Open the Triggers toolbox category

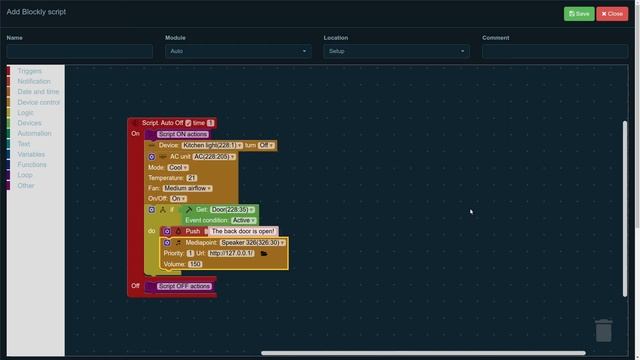pos(29,71)
